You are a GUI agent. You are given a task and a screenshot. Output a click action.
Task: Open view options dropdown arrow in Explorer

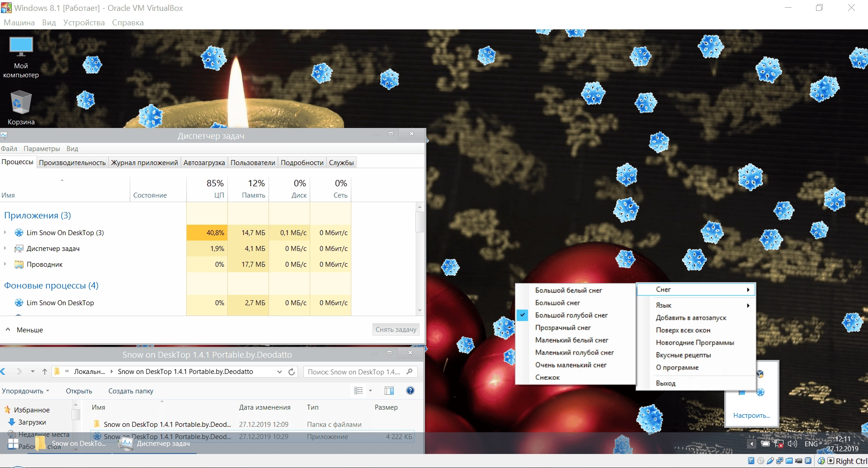370,391
